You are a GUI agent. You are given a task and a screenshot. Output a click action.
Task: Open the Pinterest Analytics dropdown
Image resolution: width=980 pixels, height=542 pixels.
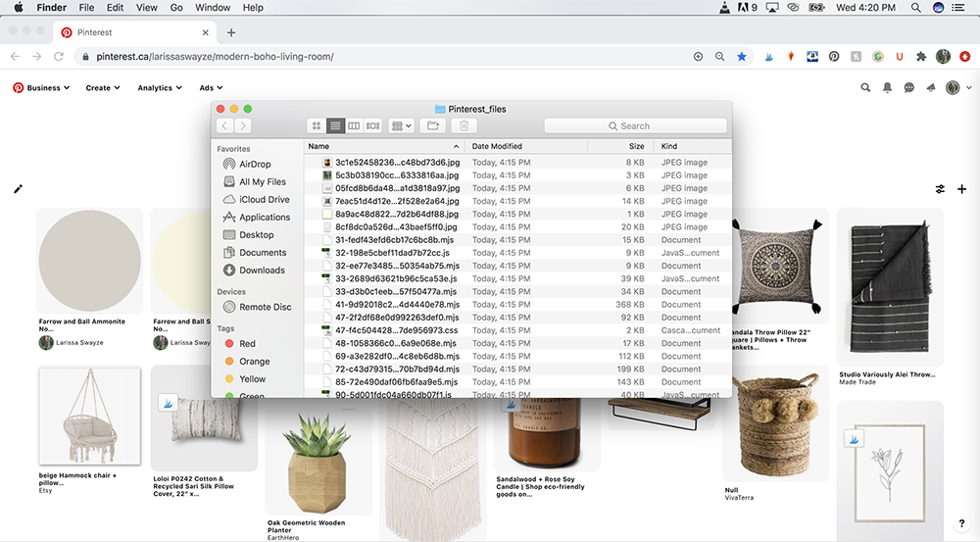point(160,87)
